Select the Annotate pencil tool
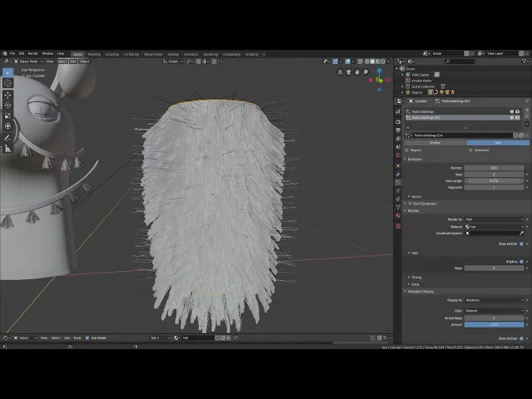This screenshot has height=399, width=532. pyautogui.click(x=7, y=137)
